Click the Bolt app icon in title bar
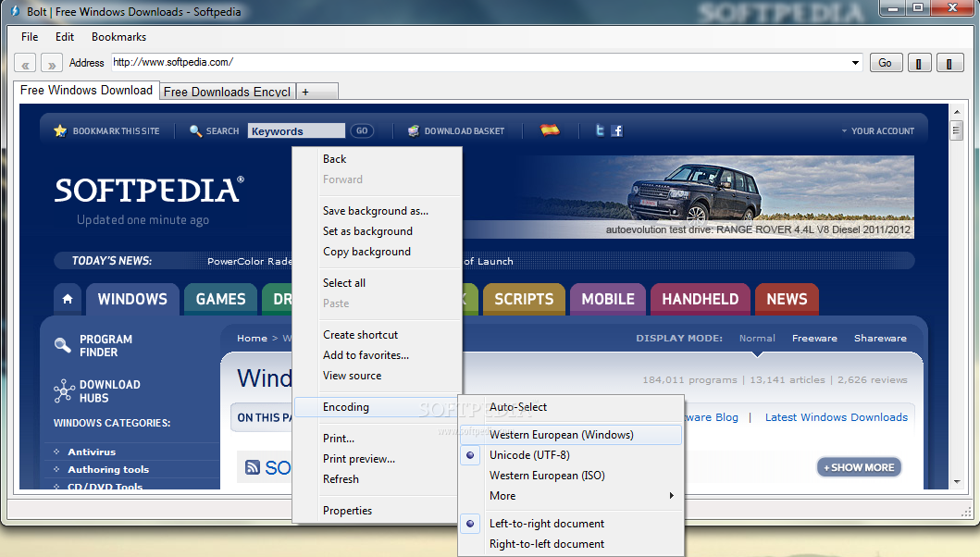Screen dimensions: 980x557 click(x=15, y=11)
